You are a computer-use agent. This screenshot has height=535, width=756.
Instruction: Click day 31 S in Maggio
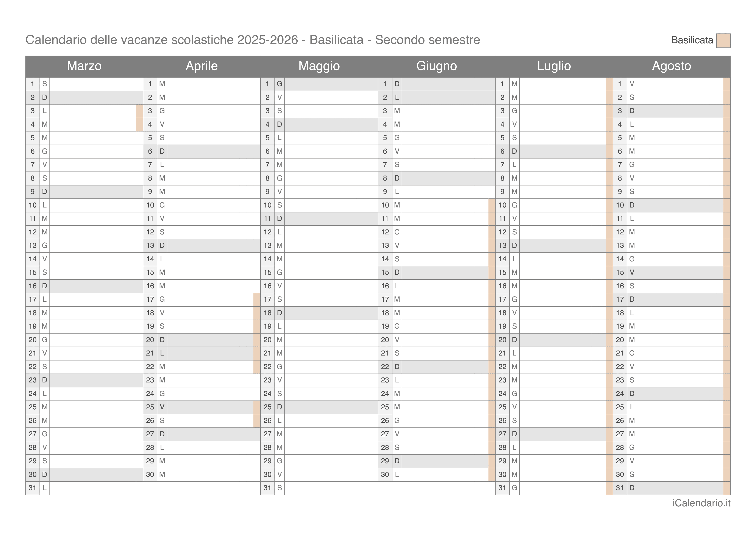click(319, 488)
